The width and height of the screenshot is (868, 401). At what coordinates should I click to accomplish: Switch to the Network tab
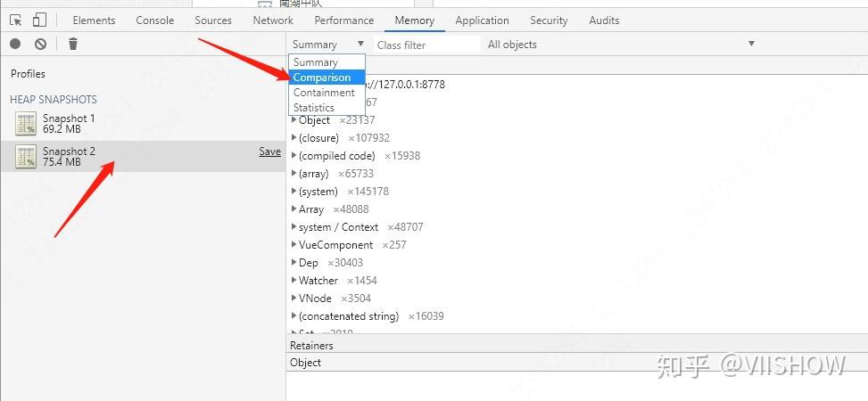[x=273, y=20]
